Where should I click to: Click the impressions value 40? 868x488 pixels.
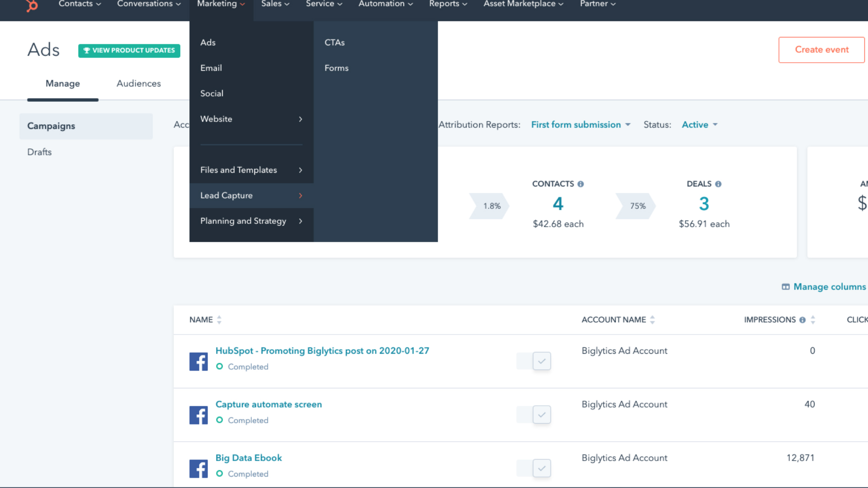(809, 404)
